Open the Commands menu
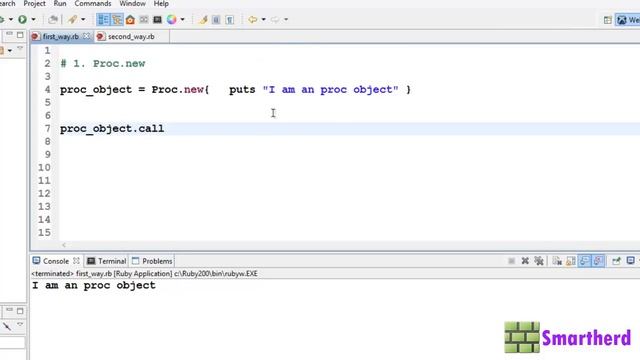Viewport: 640px width, 360px height. click(93, 4)
